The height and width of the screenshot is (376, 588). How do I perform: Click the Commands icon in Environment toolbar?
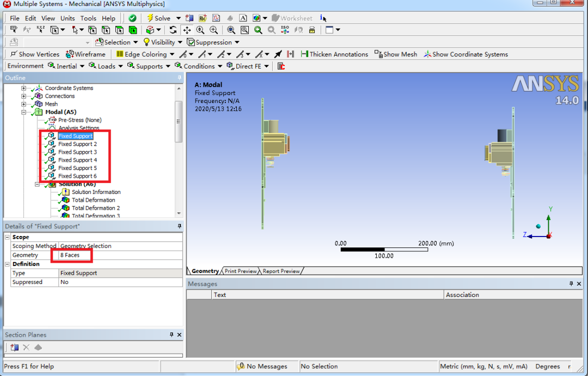tap(281, 66)
